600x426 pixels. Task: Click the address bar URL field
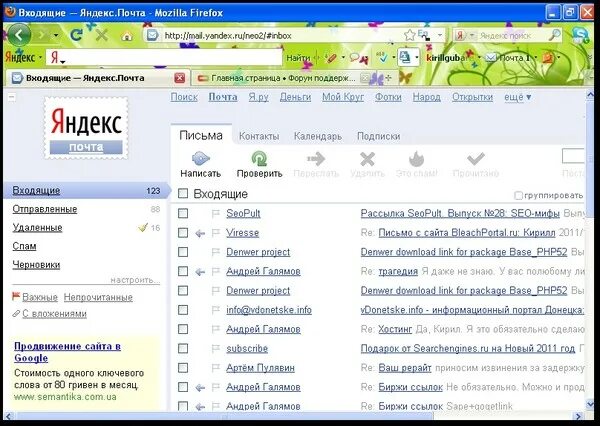(283, 36)
